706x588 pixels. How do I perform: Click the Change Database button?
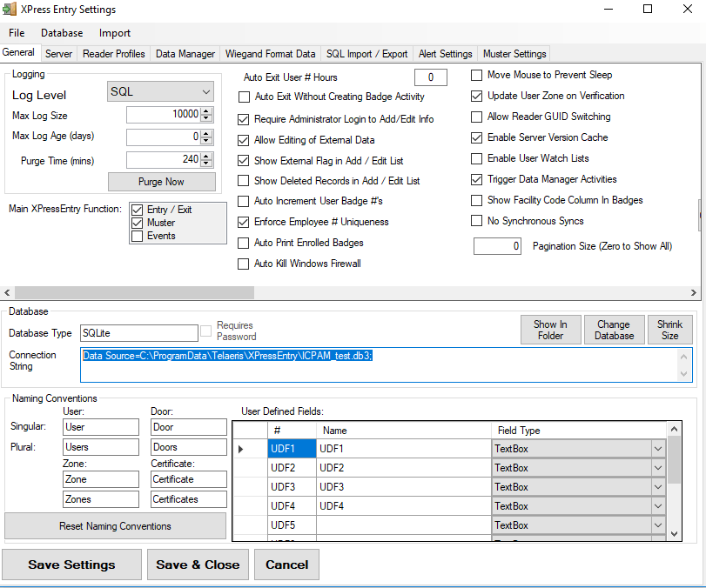[614, 330]
